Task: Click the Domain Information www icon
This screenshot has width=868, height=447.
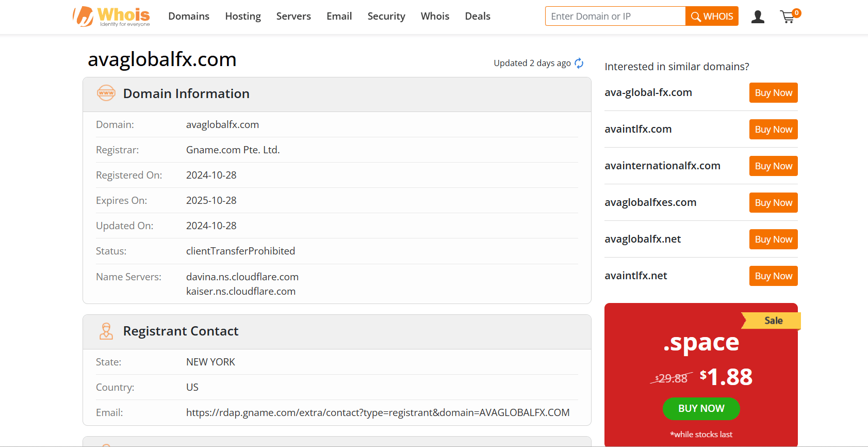Action: coord(106,93)
